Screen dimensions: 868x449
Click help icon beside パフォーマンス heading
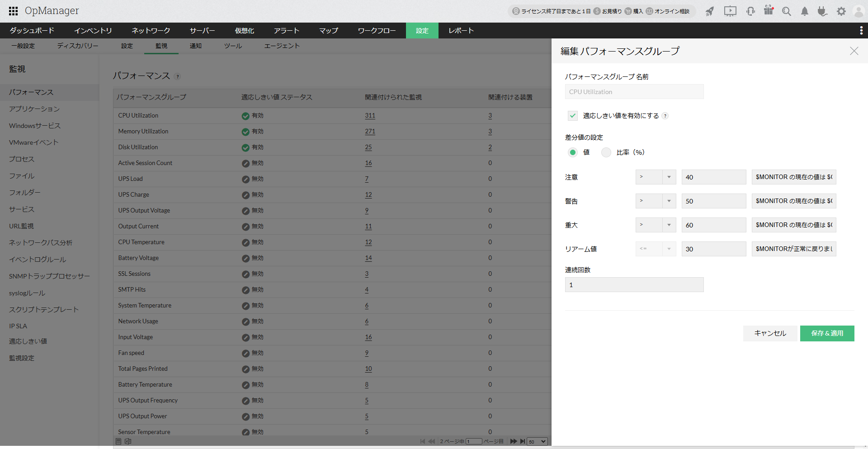coord(178,76)
